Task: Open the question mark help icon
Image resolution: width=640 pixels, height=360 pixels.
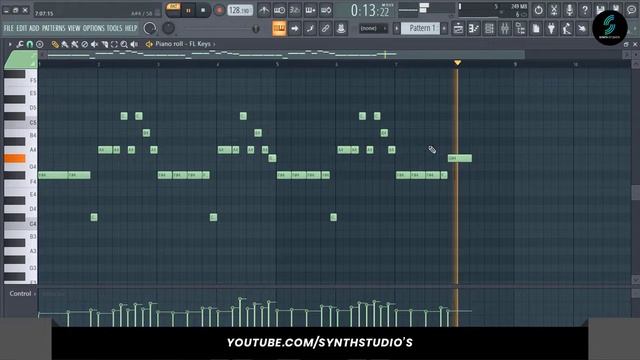Action: click(x=585, y=10)
